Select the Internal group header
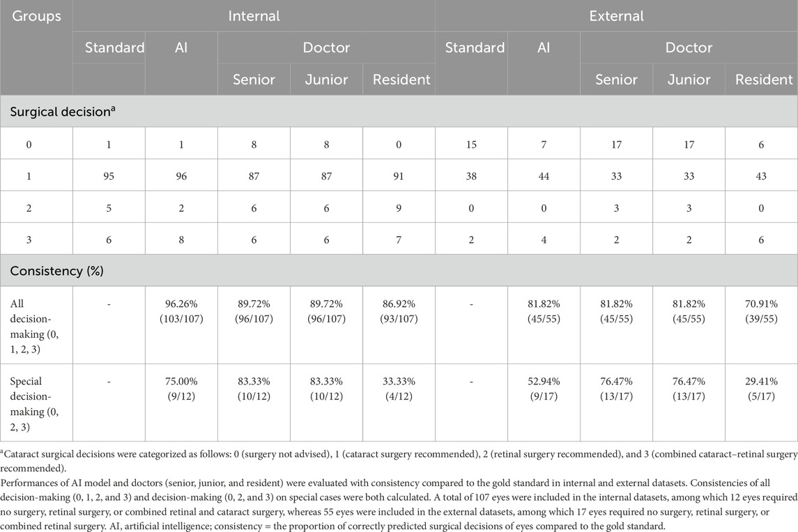This screenshot has width=798, height=532. click(254, 15)
